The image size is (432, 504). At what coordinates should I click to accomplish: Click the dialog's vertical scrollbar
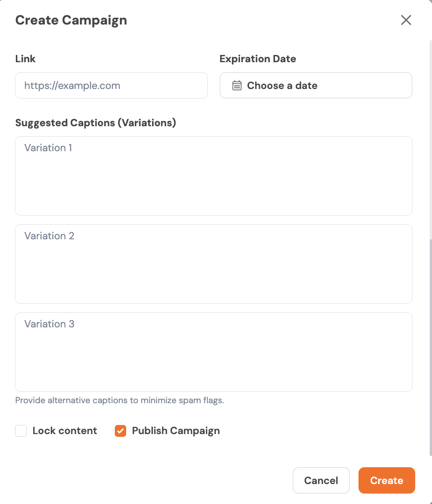(430, 345)
